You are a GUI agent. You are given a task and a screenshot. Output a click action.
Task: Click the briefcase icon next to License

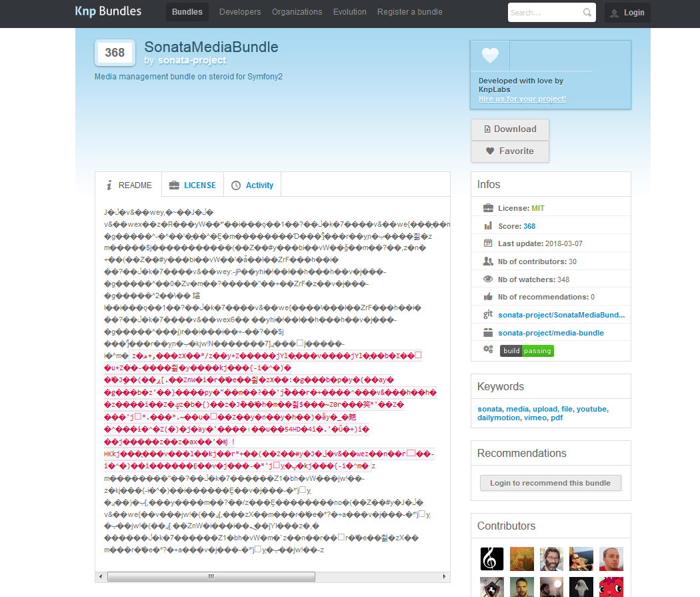pos(488,207)
